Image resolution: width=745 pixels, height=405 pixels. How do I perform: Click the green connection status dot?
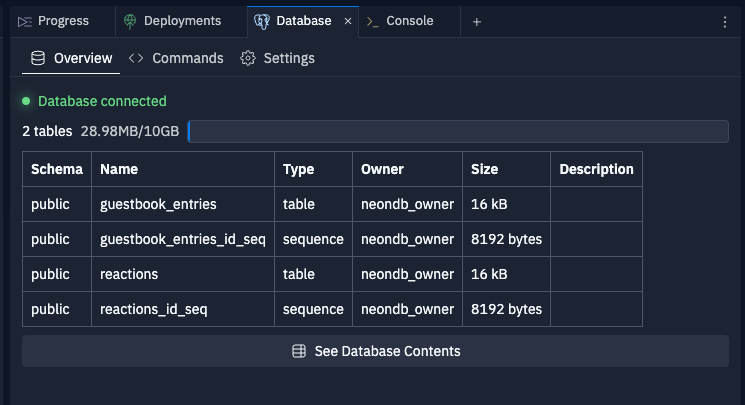point(26,101)
